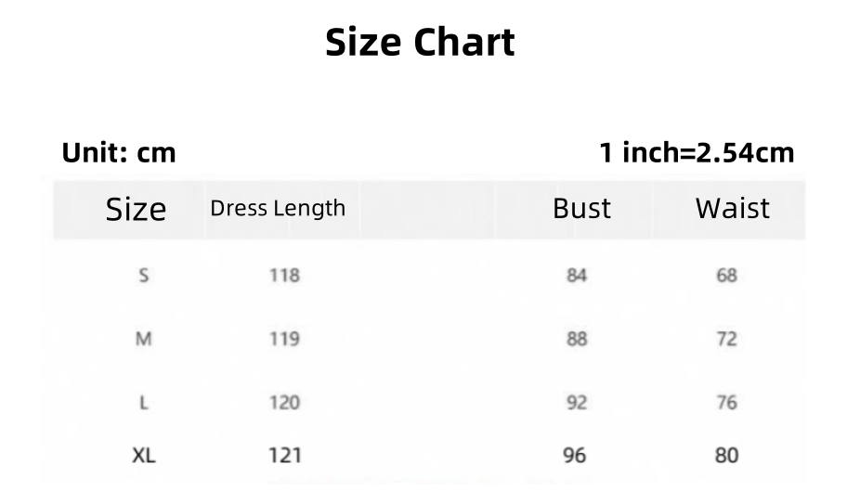Click bust value 92

coord(577,403)
